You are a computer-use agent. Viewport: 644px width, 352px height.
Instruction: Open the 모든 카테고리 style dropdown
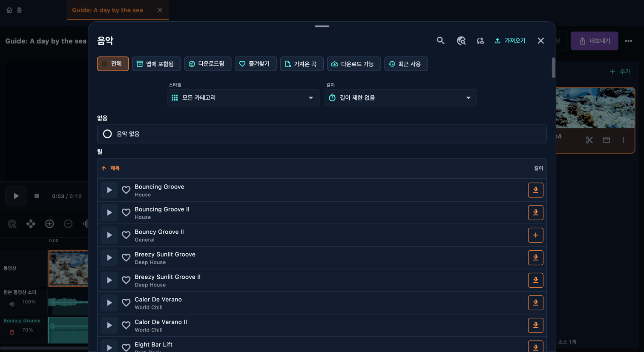point(243,97)
